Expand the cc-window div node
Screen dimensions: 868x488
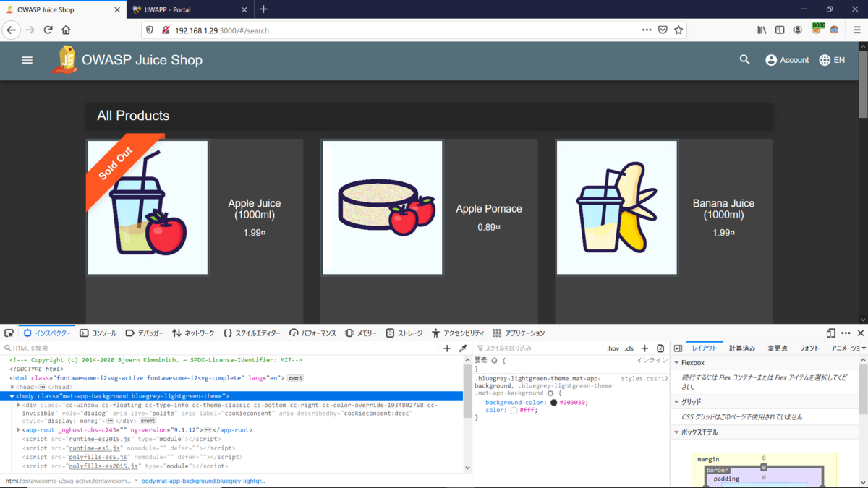pyautogui.click(x=19, y=406)
